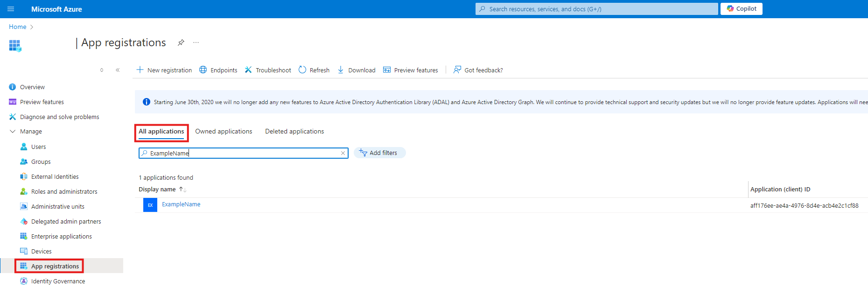The width and height of the screenshot is (868, 288).
Task: Select the client ID aff176ee-ae4a-4976-8d4e-acb4e2c1cf88
Action: pyautogui.click(x=804, y=205)
